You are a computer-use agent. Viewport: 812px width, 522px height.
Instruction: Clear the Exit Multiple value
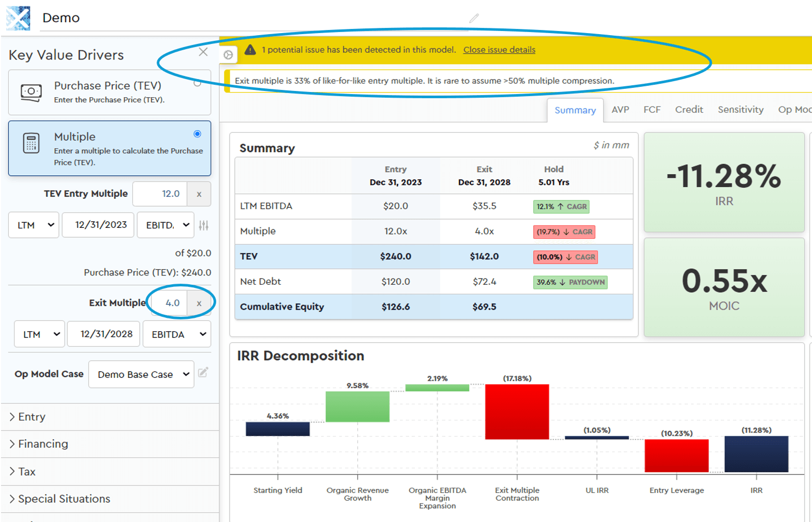coord(199,303)
